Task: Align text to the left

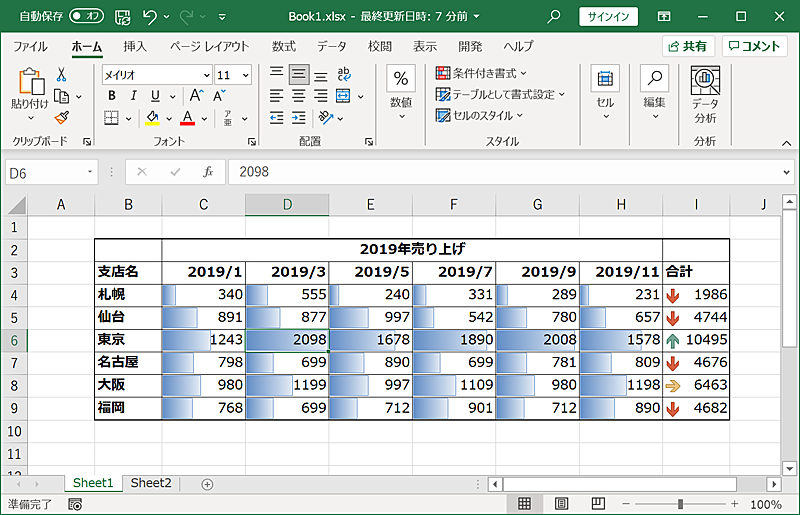Action: click(276, 96)
